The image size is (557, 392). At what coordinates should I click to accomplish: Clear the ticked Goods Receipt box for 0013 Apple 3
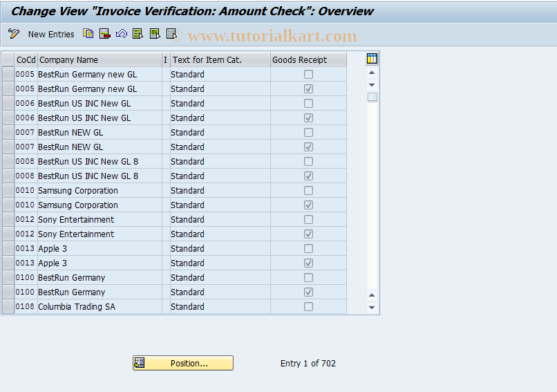coord(308,263)
